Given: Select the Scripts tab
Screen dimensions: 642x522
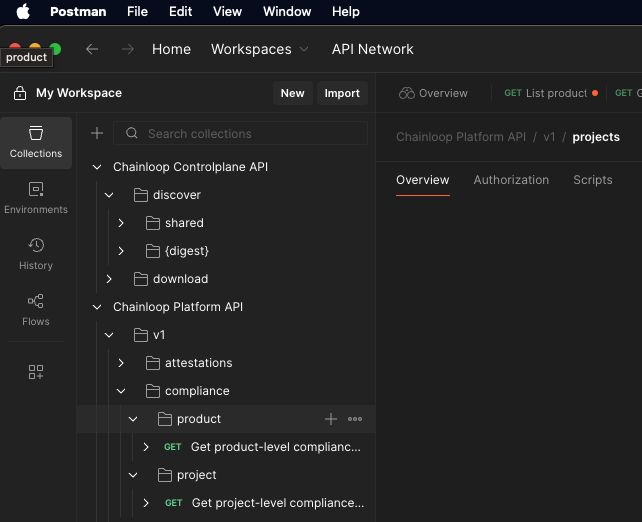Looking at the screenshot, I should click(592, 180).
